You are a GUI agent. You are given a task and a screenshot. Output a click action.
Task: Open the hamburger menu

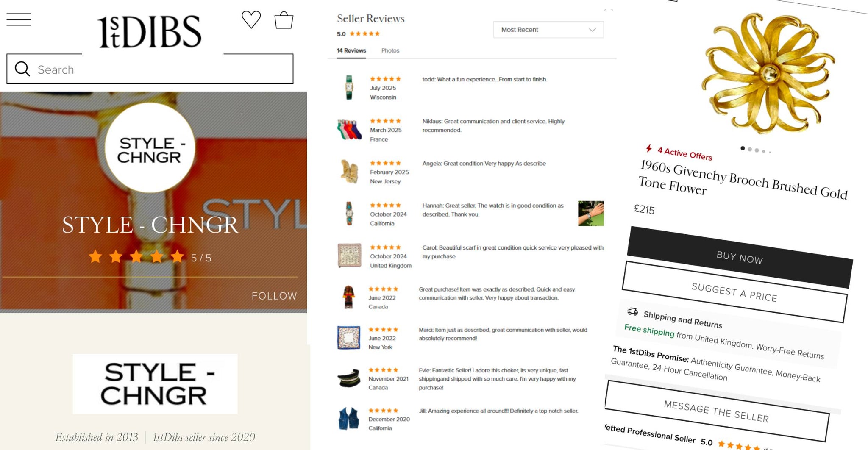[19, 19]
